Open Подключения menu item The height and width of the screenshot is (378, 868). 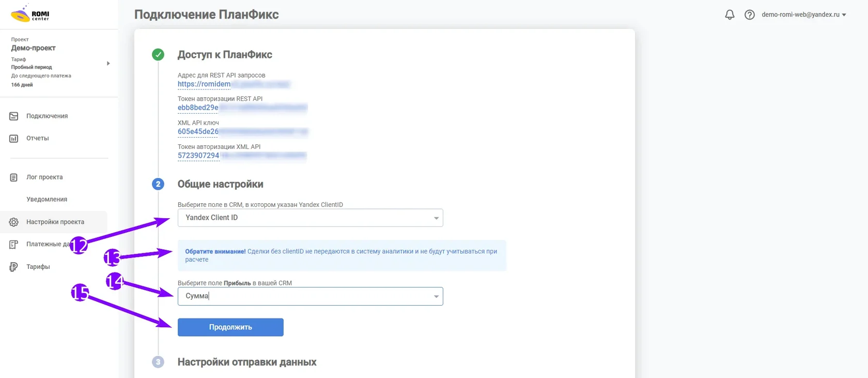click(47, 116)
